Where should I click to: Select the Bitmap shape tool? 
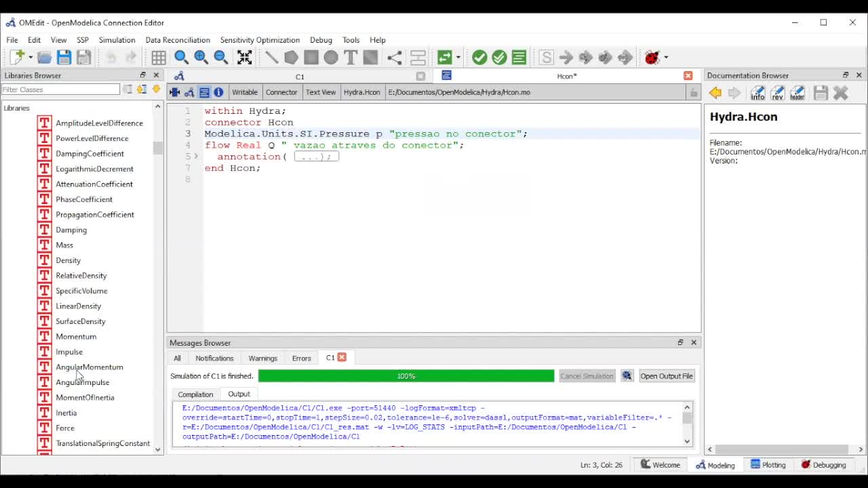pyautogui.click(x=370, y=58)
